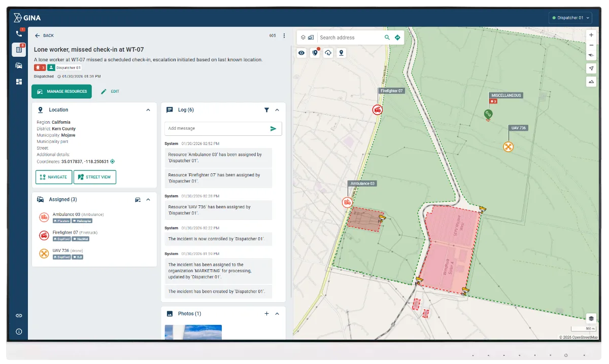Click the directions arrow icon beside address search
Screen dimensions: 609x364
[x=397, y=37]
